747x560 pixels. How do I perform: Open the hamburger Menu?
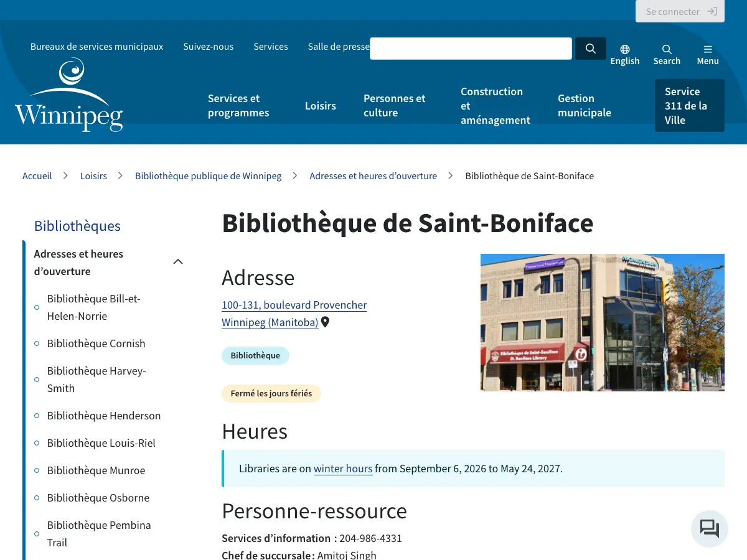tap(708, 55)
